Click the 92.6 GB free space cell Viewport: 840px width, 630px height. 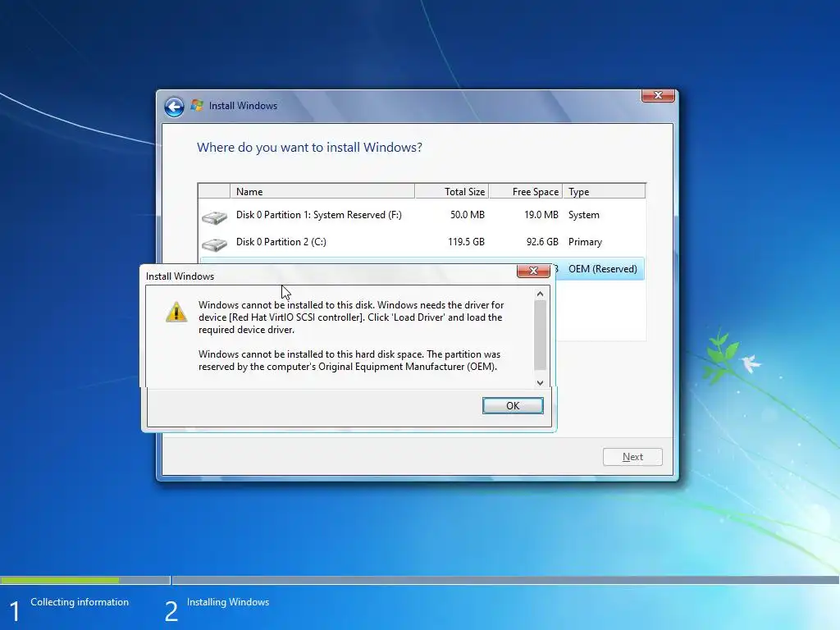[542, 242]
